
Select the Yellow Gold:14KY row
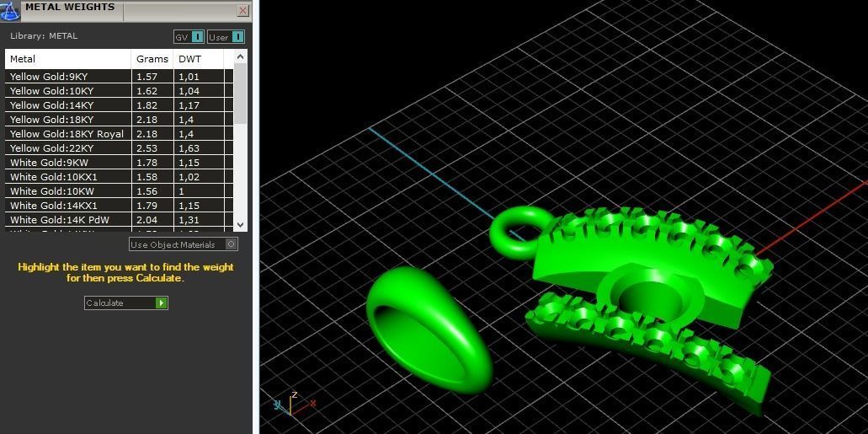click(119, 105)
